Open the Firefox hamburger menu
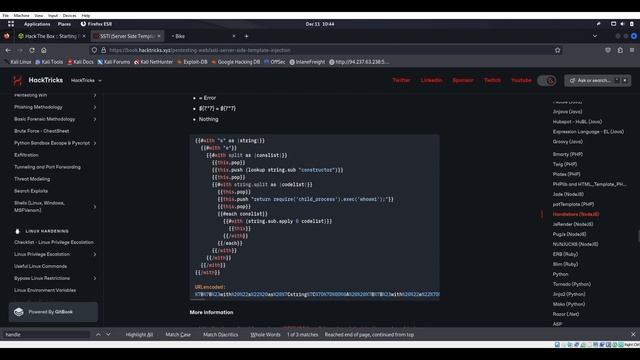Screen dimensions: 640x360 pyautogui.click(x=632, y=50)
